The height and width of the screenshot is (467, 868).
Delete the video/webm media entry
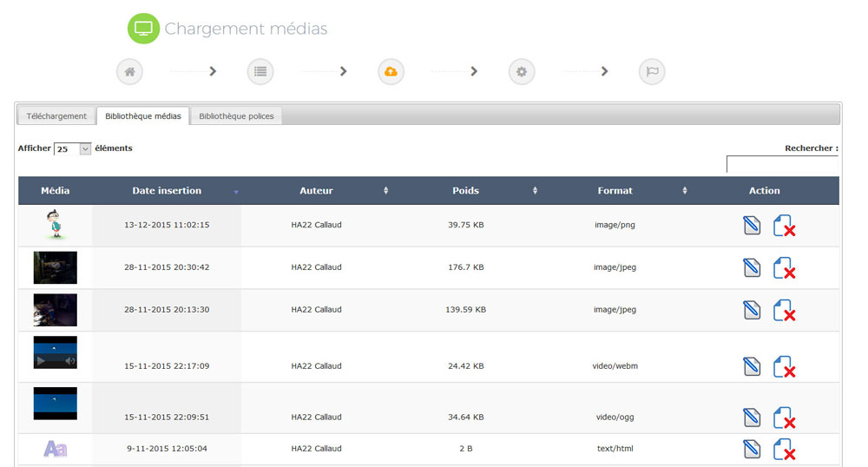tap(784, 367)
